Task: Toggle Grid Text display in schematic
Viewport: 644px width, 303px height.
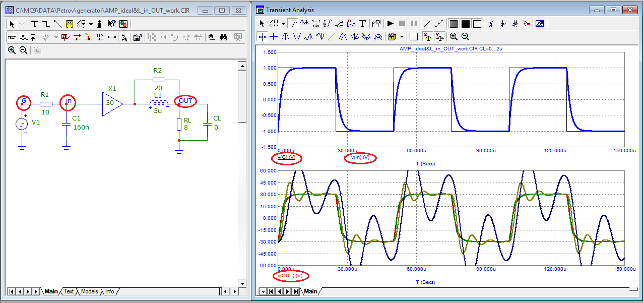Action: point(12,37)
